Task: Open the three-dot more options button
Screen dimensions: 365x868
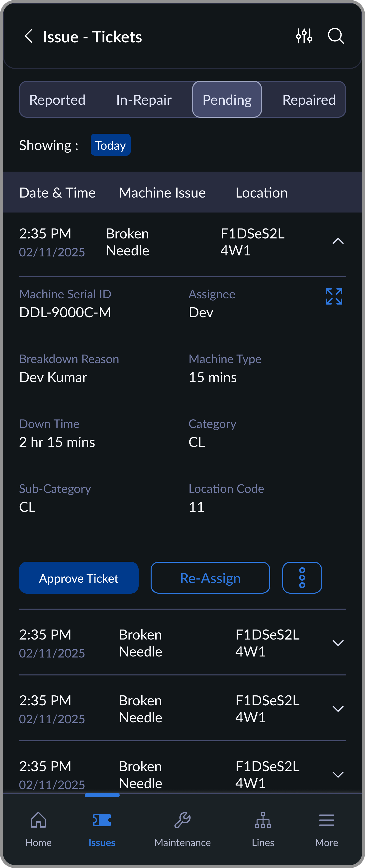Action: click(302, 577)
